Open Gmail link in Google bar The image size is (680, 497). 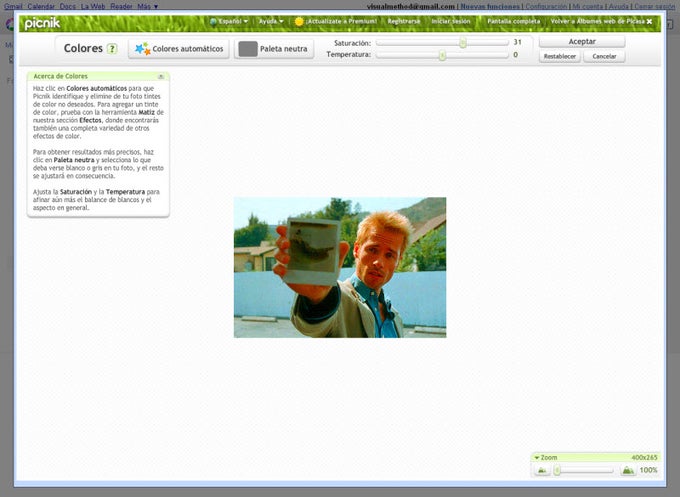(x=13, y=7)
